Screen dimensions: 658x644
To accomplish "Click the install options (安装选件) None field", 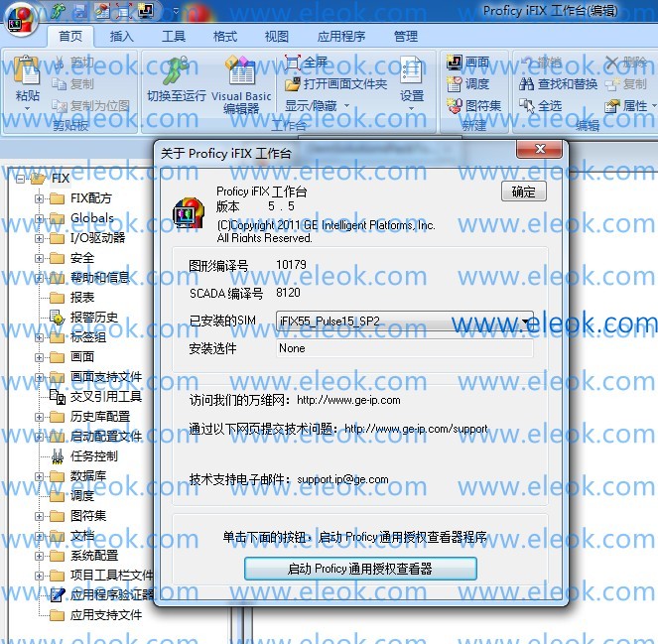I will (405, 348).
